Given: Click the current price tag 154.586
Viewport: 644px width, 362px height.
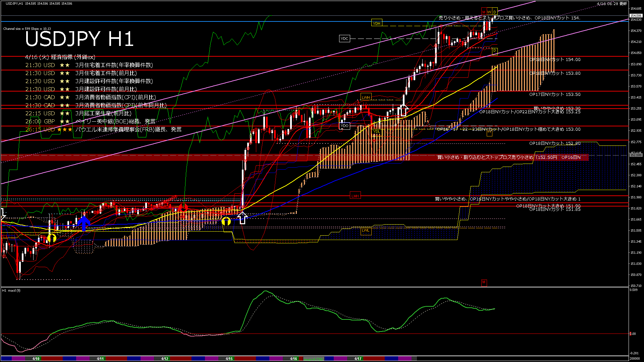Looking at the screenshot, I should pyautogui.click(x=636, y=16).
